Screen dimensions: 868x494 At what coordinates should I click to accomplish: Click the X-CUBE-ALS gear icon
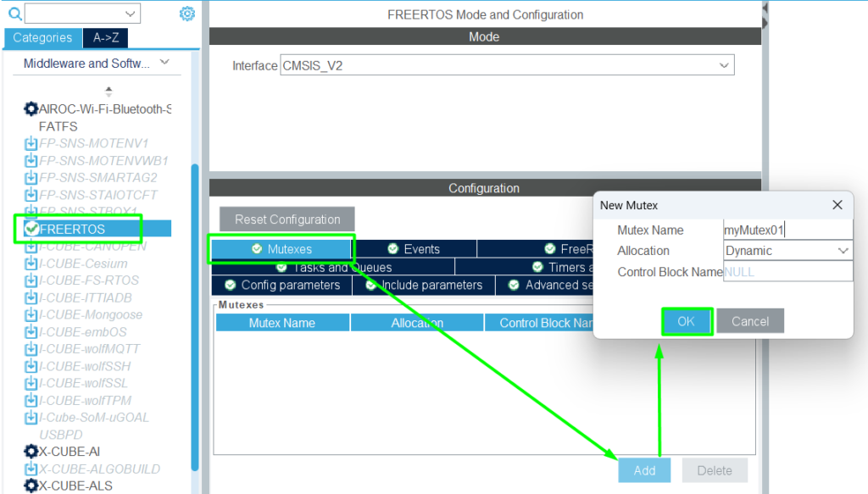[x=31, y=486]
